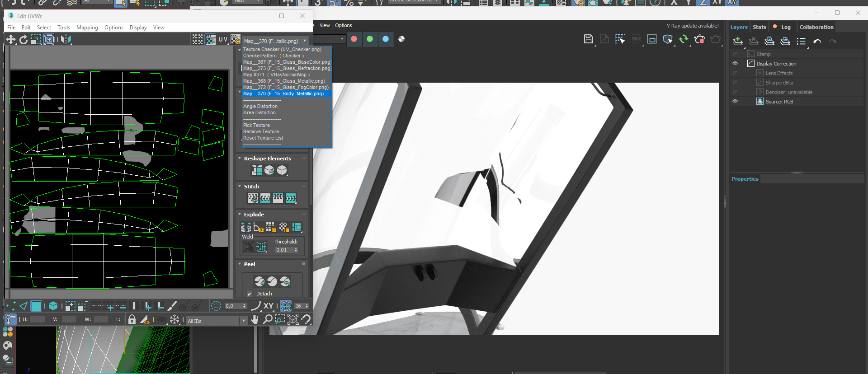Click the Mirror horizontal icon in Edit UVWs
The width and height of the screenshot is (868, 374).
[66, 40]
